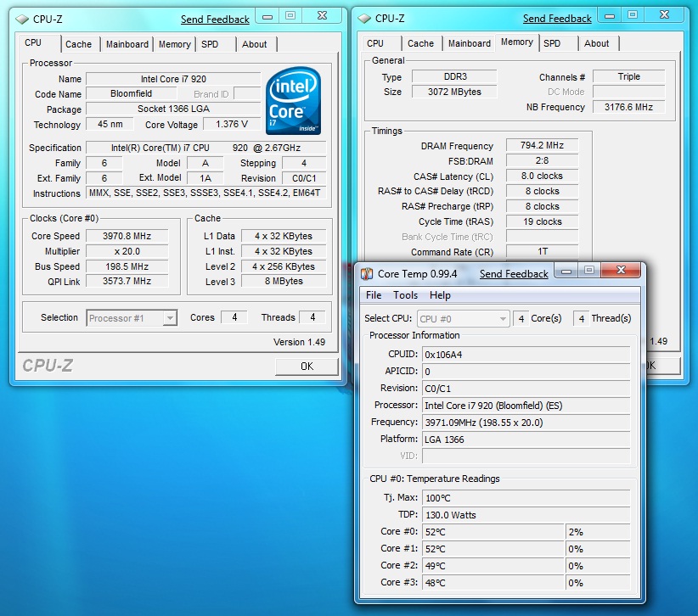
Task: Close the left CPU-Z window
Action: pyautogui.click(x=322, y=16)
